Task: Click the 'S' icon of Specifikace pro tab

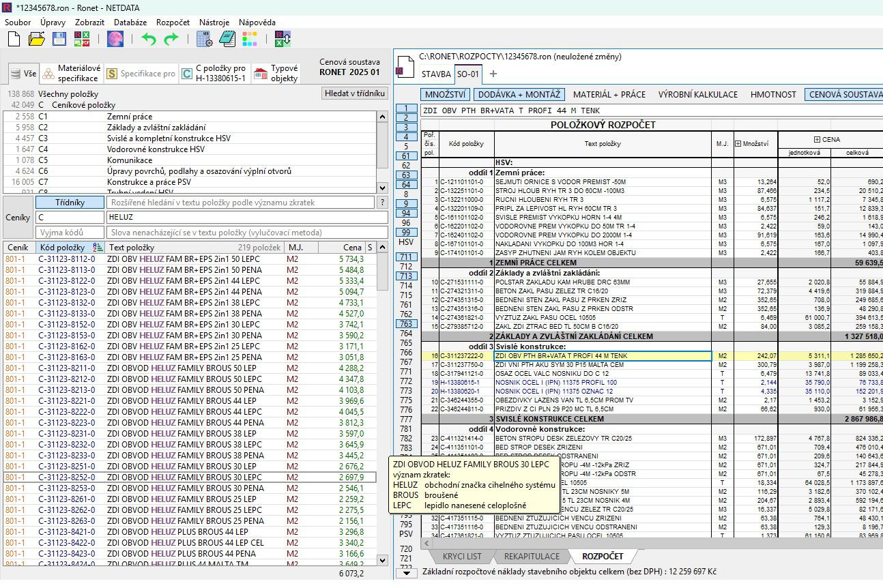Action: (x=112, y=74)
